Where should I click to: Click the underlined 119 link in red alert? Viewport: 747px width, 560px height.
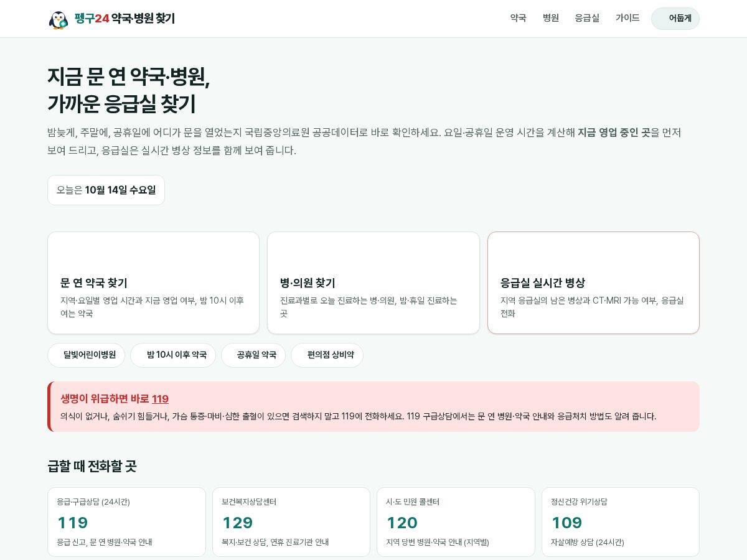point(160,399)
